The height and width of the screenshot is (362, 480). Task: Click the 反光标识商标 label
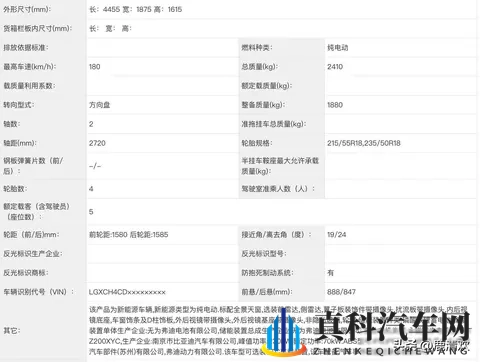pos(26,273)
